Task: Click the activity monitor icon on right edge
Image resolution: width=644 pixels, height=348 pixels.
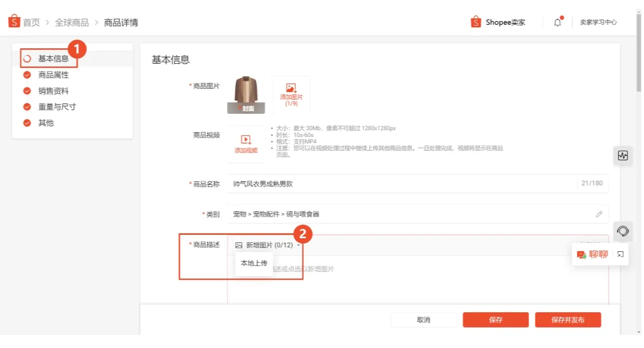Action: [622, 155]
